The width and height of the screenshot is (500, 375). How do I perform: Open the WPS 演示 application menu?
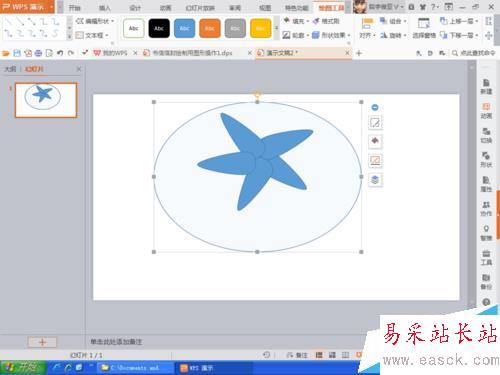pyautogui.click(x=27, y=7)
